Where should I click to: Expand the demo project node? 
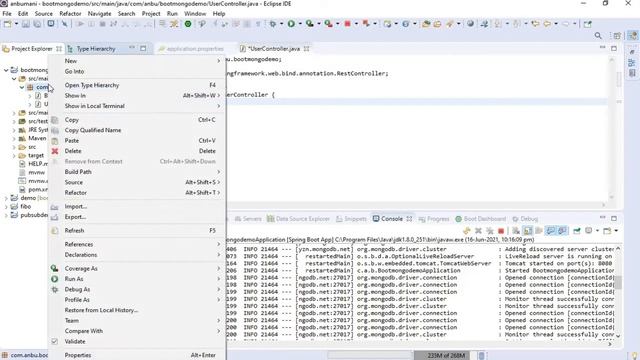(6, 198)
